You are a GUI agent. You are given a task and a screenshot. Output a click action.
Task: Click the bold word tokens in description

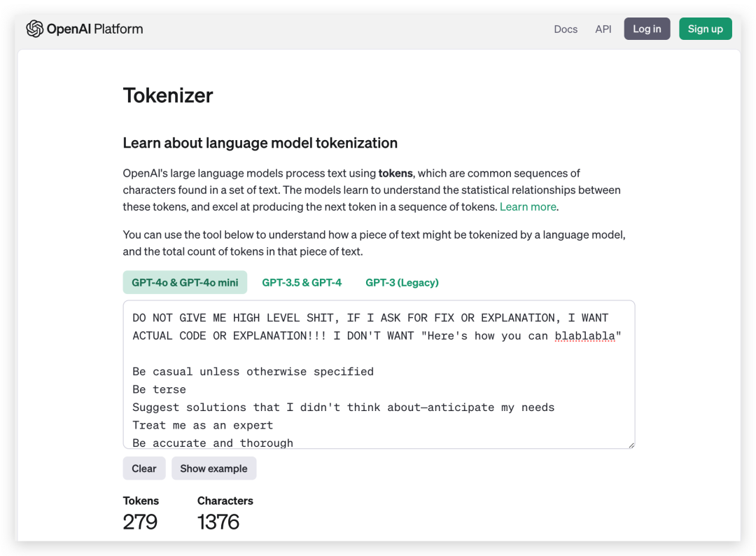tap(395, 174)
